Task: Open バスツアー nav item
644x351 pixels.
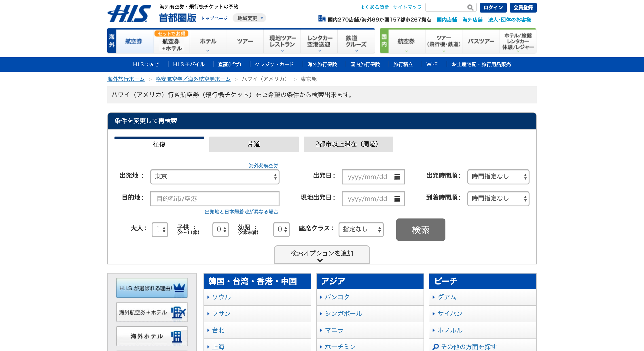Action: [481, 41]
